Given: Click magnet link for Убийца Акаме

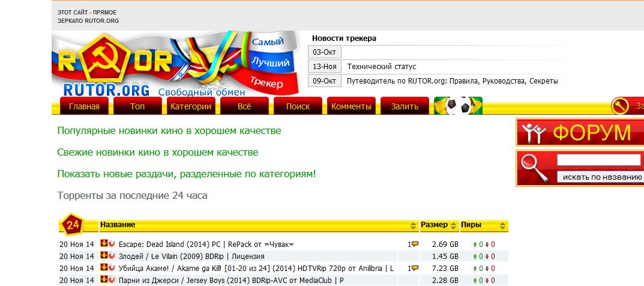Looking at the screenshot, I should point(112,267).
